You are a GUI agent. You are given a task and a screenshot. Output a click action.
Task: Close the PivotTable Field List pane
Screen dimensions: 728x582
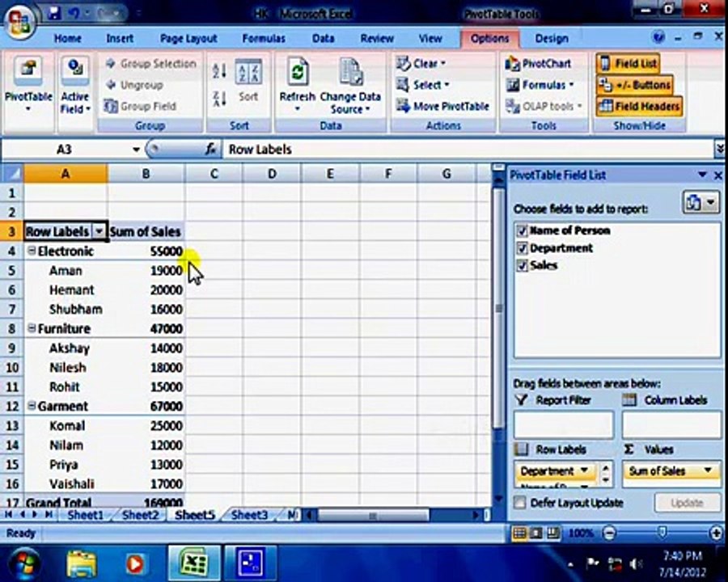[717, 175]
